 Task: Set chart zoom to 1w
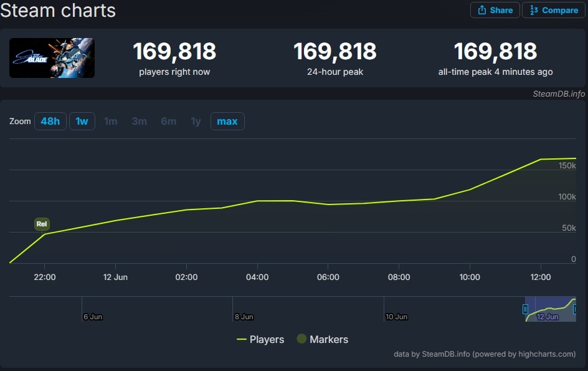coord(82,122)
